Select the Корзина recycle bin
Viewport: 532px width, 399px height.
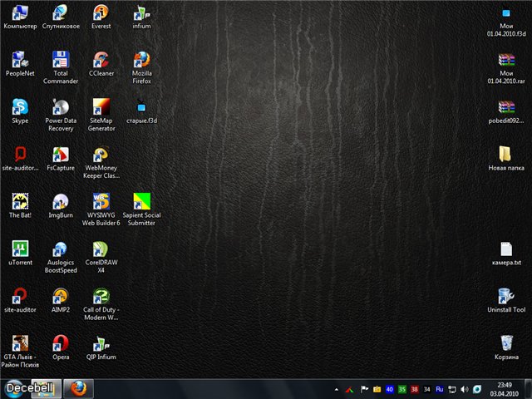click(x=506, y=348)
